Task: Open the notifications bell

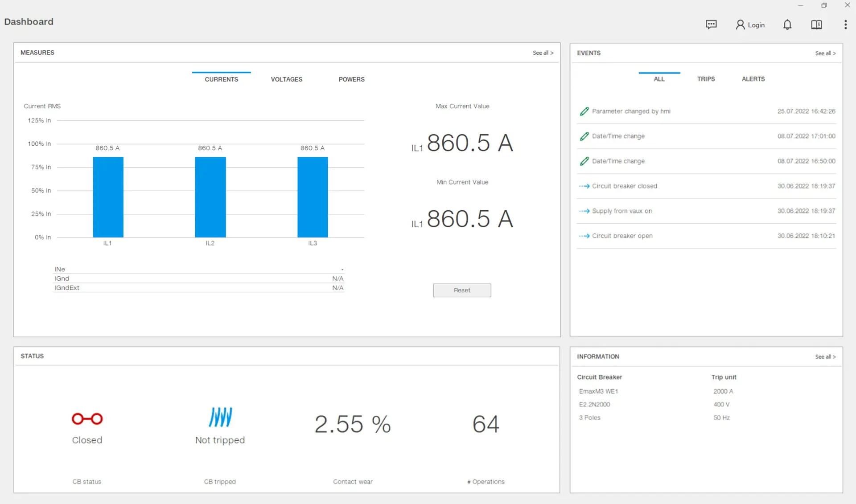Action: [787, 25]
